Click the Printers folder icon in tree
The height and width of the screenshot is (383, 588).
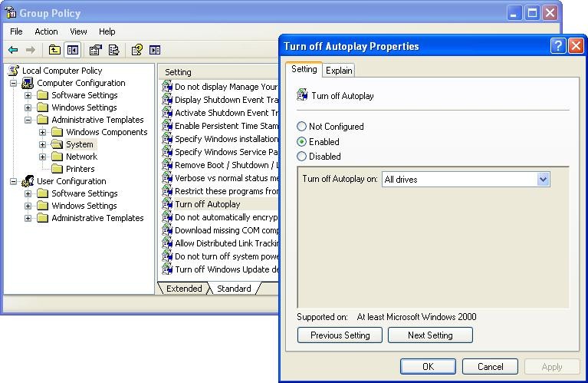[x=57, y=169]
